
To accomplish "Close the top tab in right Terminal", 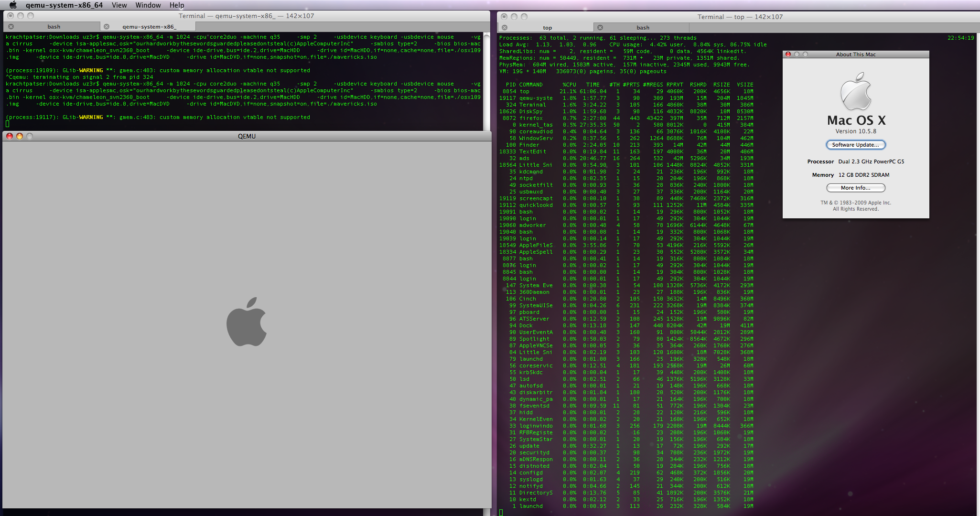I will 505,28.
